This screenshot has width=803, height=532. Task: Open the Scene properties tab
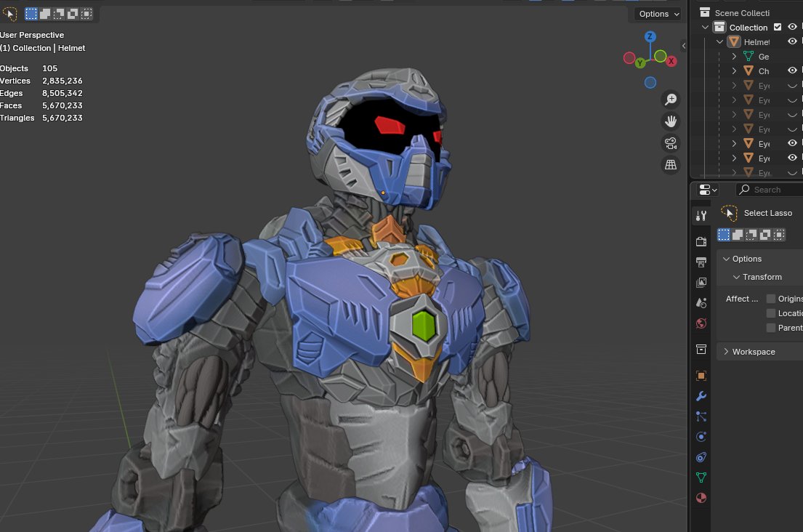701,302
